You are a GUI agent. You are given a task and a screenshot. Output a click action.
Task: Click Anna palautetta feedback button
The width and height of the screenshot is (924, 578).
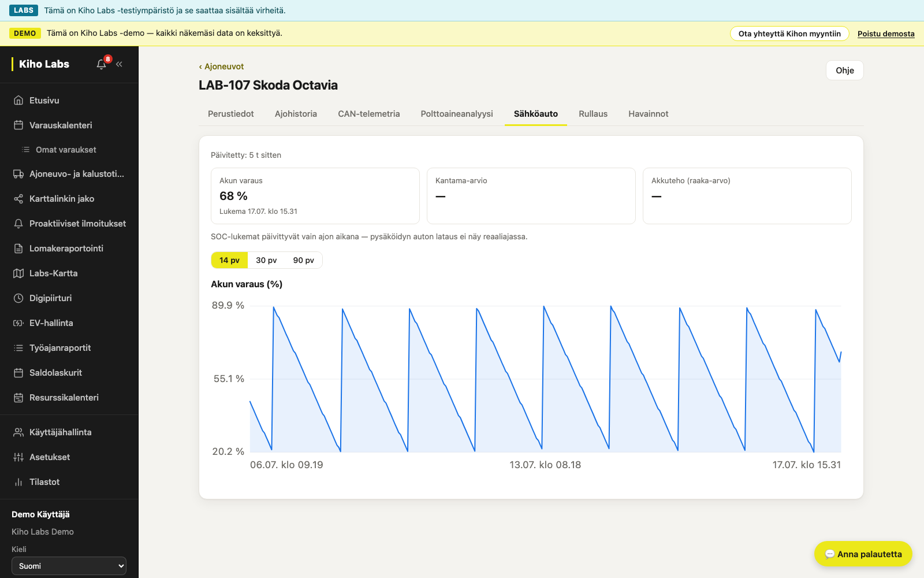click(863, 554)
